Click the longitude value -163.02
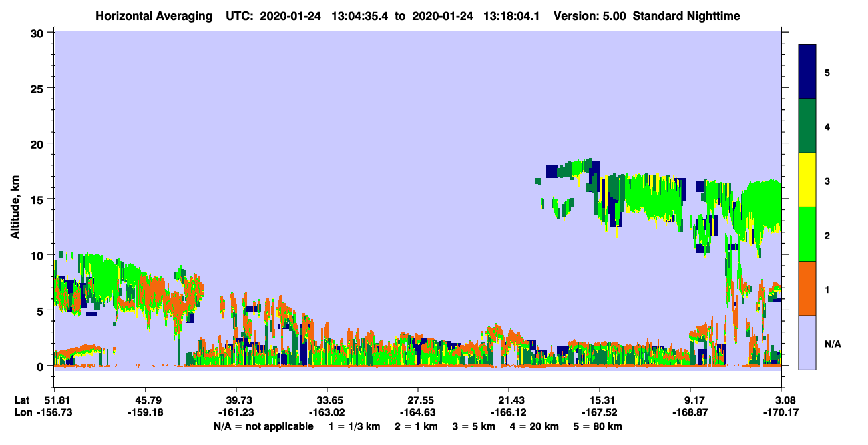 click(327, 412)
